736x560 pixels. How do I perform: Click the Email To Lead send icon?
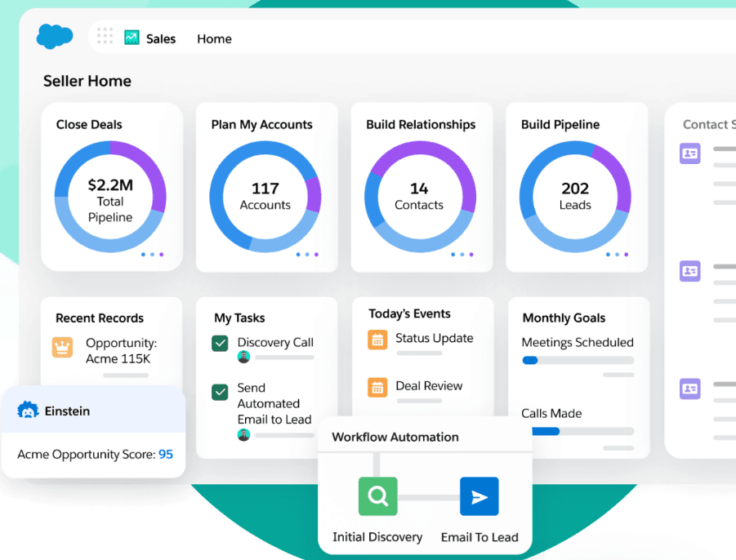480,496
